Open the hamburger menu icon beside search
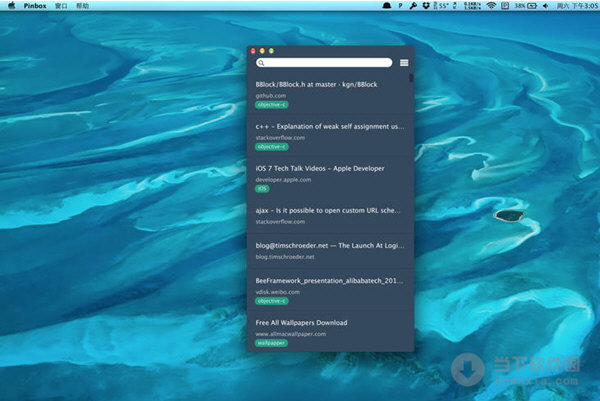 point(404,63)
